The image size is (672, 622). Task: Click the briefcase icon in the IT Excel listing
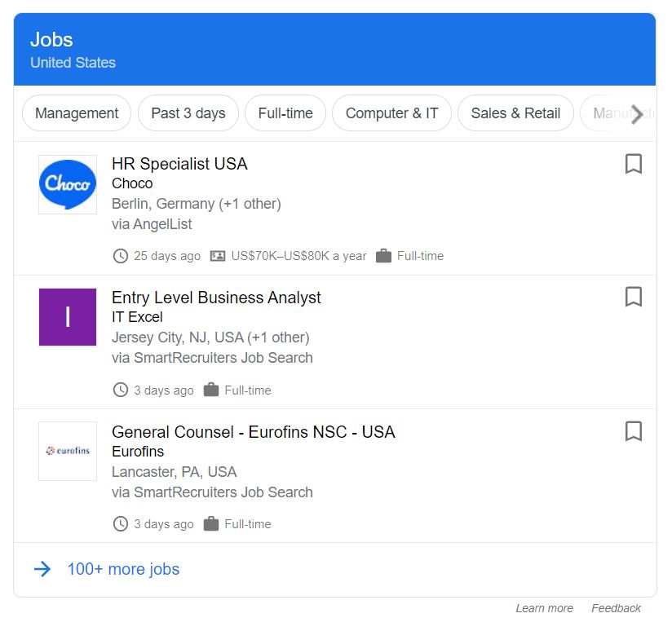click(211, 390)
